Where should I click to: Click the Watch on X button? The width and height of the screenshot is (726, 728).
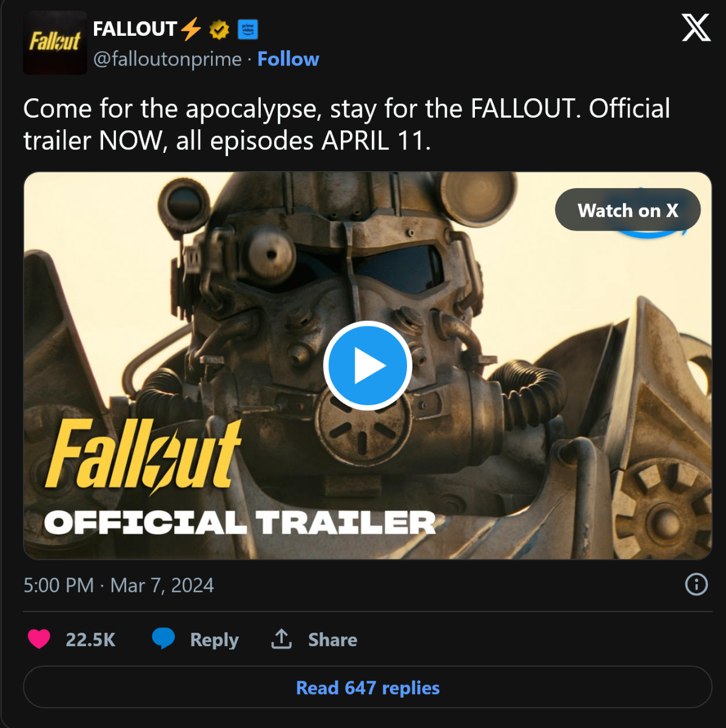coord(628,210)
